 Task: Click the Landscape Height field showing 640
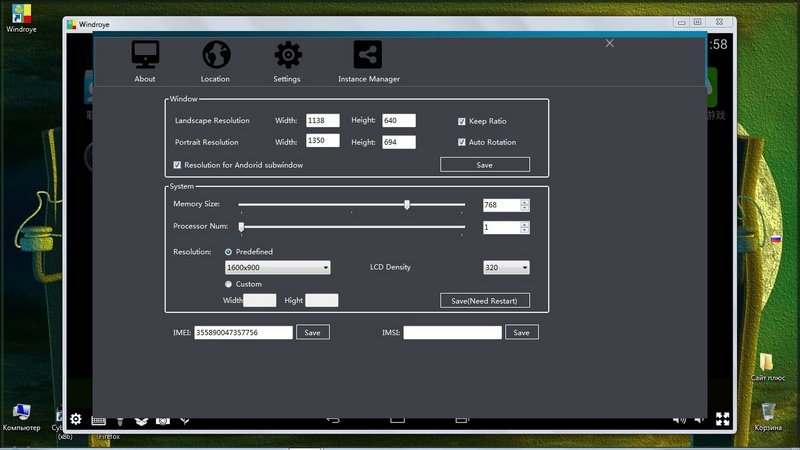point(399,120)
